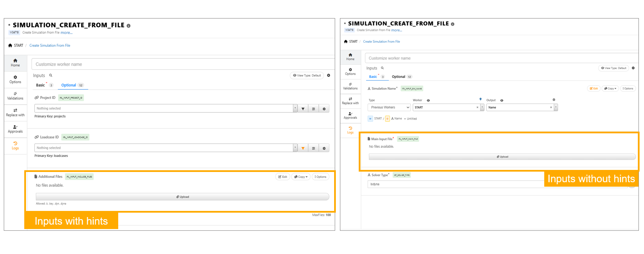Switch to Optional tab in right panel
The image size is (644, 254).
pos(398,77)
